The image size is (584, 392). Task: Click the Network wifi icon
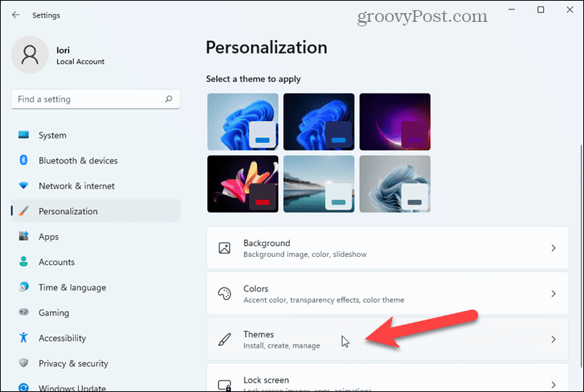23,185
